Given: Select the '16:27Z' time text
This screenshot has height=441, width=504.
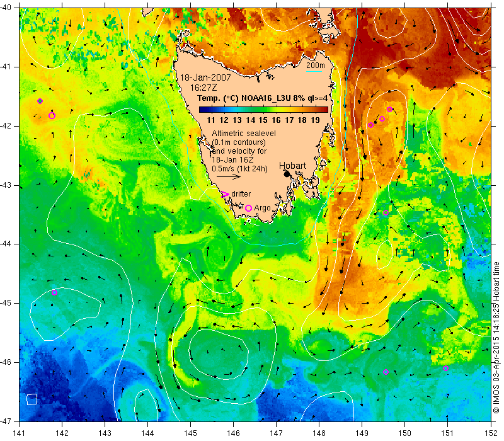Looking at the screenshot, I should coord(203,88).
